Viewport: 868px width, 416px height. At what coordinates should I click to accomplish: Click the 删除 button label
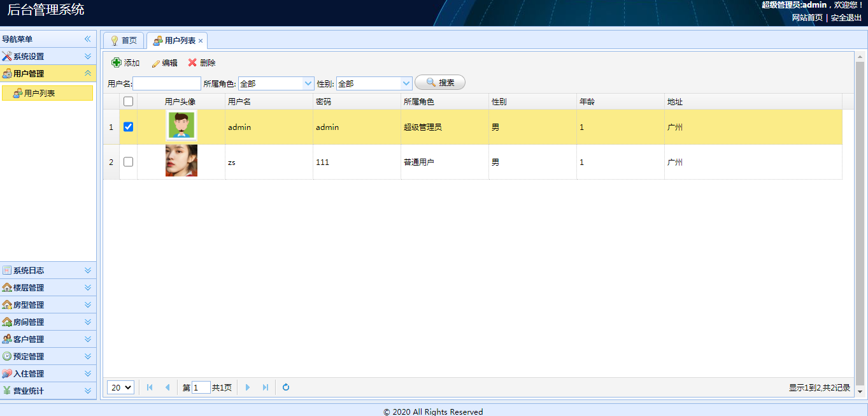[208, 63]
